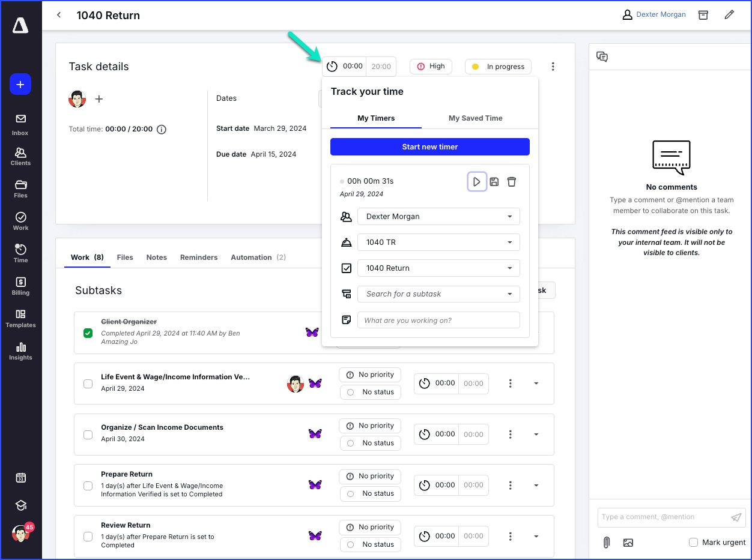Go to Clients in sidebar

20,157
